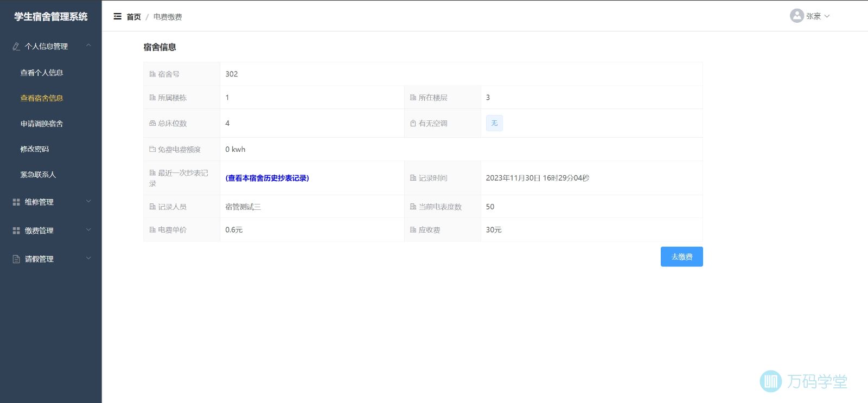Click the icon next to 记录时间

[413, 178]
